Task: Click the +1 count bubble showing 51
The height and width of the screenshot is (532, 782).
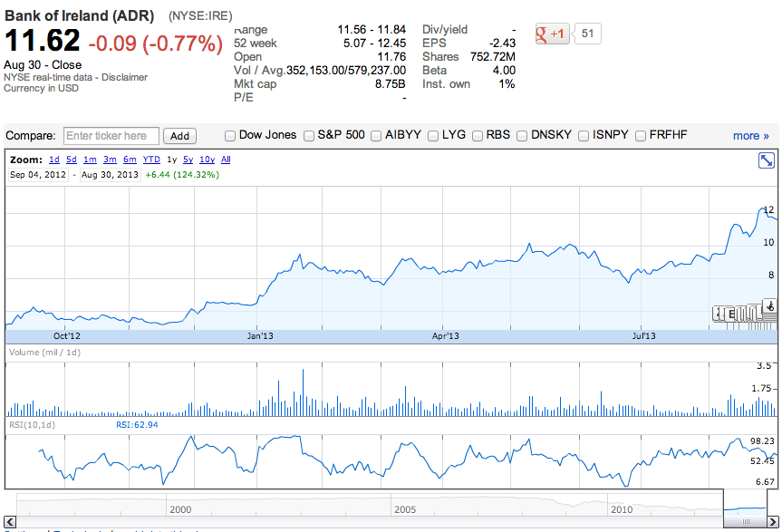Action: pos(587,34)
